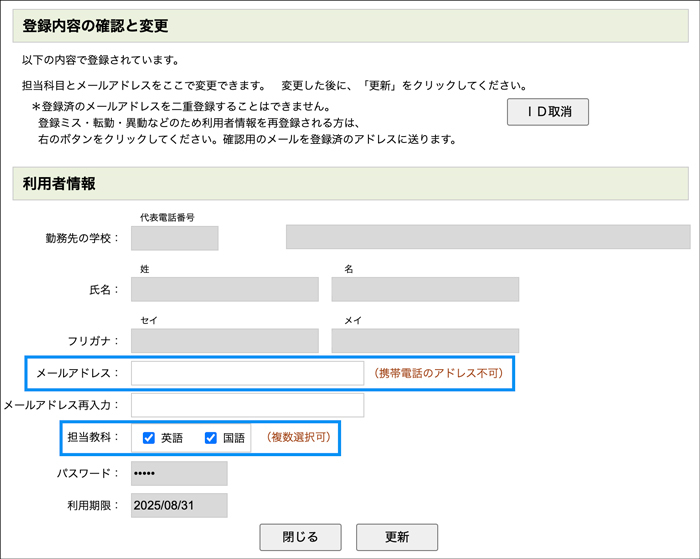Viewport: 700px width, 559px height.
Task: Uncheck the 国語 checkbox
Action: (211, 438)
